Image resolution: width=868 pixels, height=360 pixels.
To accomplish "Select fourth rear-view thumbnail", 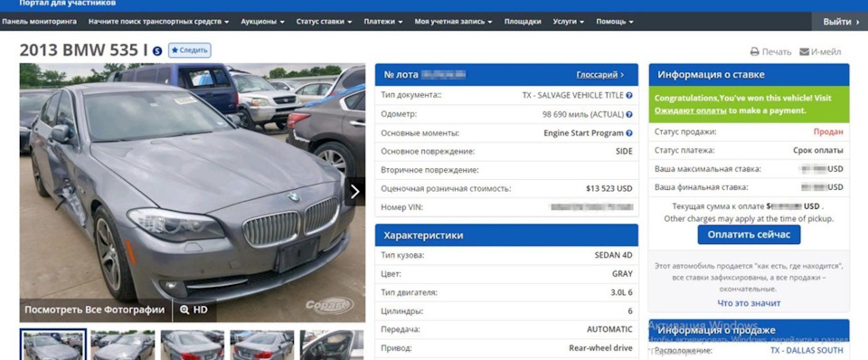I will 262,345.
